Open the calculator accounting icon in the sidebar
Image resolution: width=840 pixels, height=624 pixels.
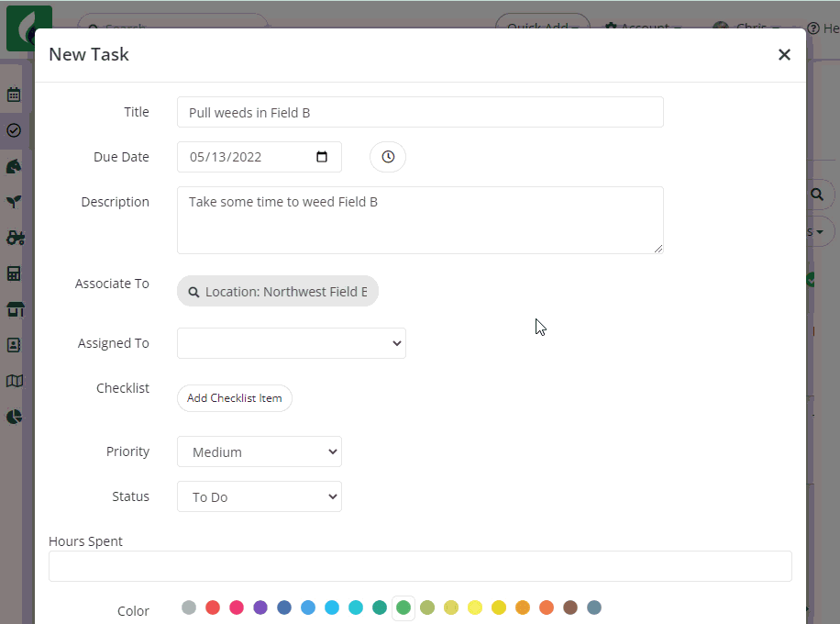[14, 273]
